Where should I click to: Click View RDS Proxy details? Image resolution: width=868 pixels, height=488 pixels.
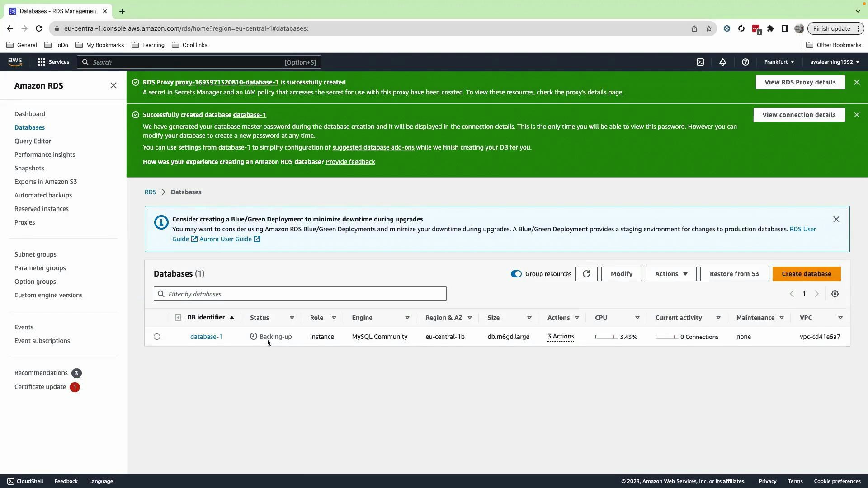(800, 82)
